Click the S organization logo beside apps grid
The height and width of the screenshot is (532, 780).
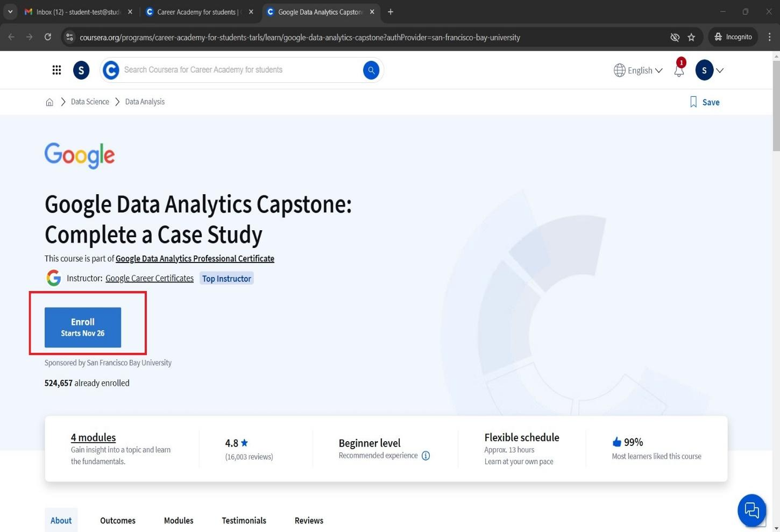pos(81,70)
